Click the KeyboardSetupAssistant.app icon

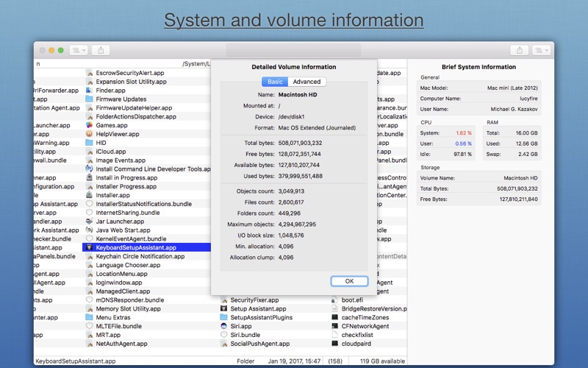(89, 247)
